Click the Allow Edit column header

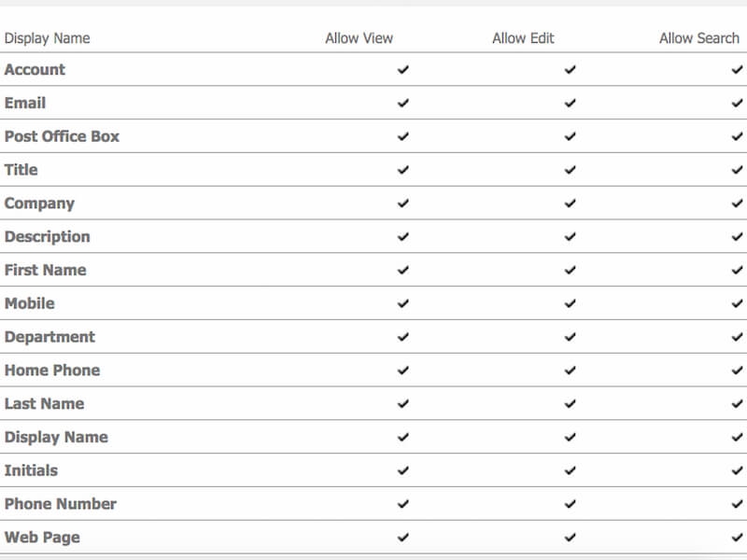(x=523, y=38)
